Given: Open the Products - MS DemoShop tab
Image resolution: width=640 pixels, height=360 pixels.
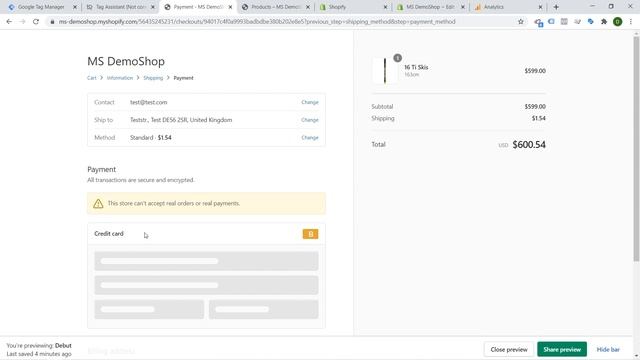Looking at the screenshot, I should point(275,7).
